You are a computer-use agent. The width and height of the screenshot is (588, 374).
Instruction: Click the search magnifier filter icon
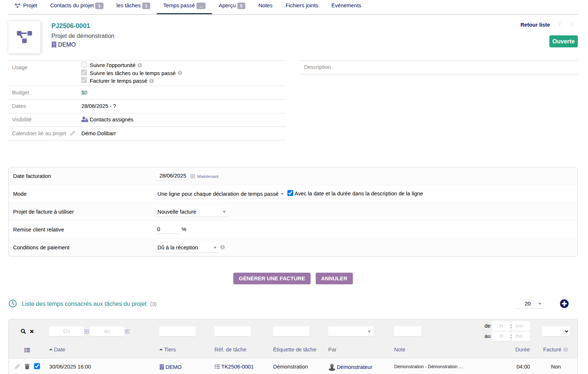[23, 331]
